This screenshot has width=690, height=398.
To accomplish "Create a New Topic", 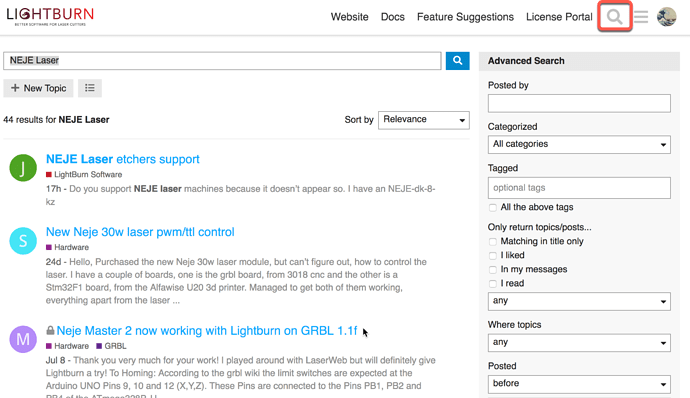I will click(38, 88).
